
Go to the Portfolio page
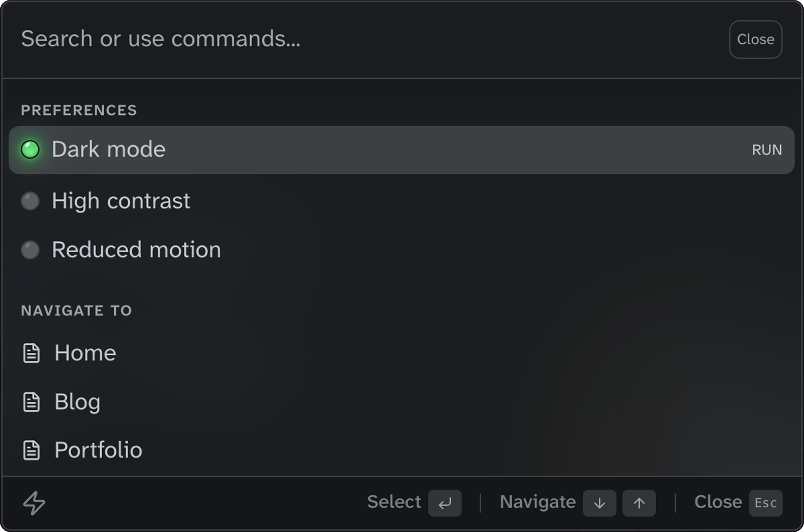[x=98, y=450]
